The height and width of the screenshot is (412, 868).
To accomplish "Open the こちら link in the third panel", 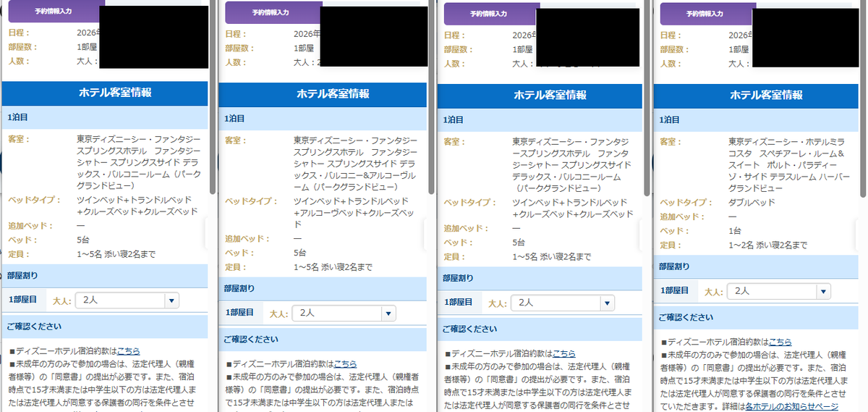I will pos(564,353).
